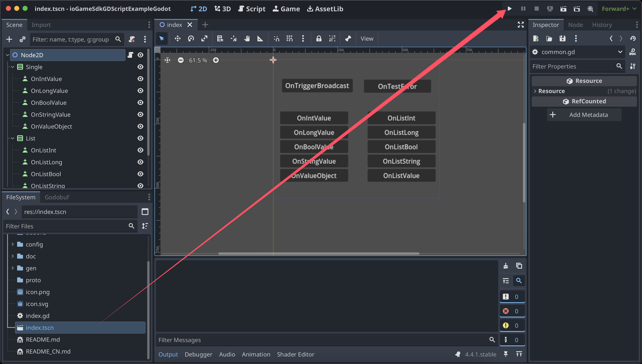
Task: Switch to the Script workspace
Action: tap(252, 9)
